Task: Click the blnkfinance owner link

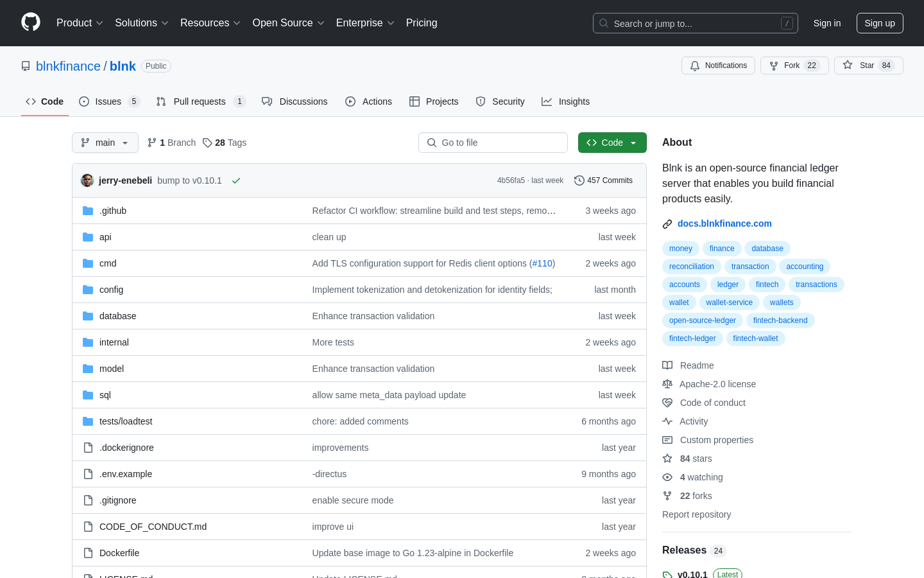Action: click(x=68, y=66)
